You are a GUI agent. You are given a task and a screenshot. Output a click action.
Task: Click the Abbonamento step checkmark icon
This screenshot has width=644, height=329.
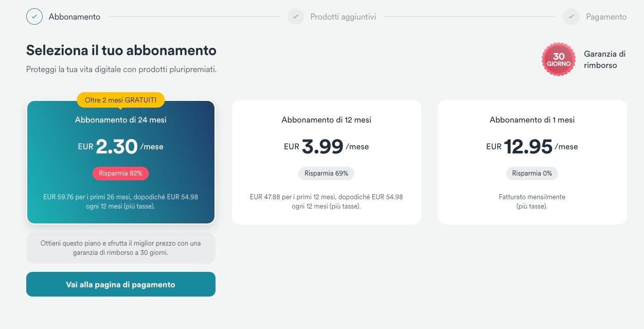34,16
